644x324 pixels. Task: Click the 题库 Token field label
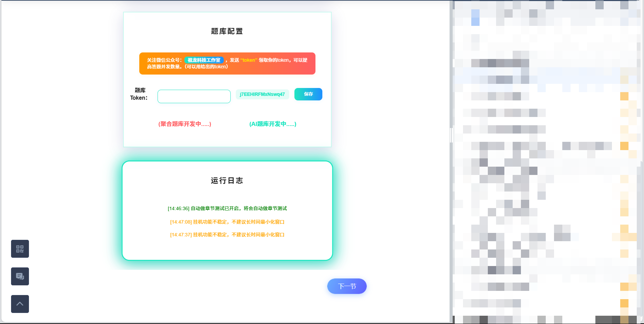point(139,94)
